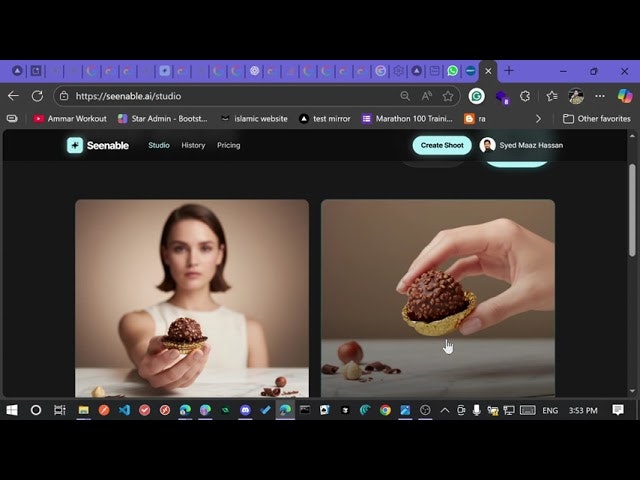
Task: Open Marathon 100 Traini... bookmark
Action: click(407, 119)
